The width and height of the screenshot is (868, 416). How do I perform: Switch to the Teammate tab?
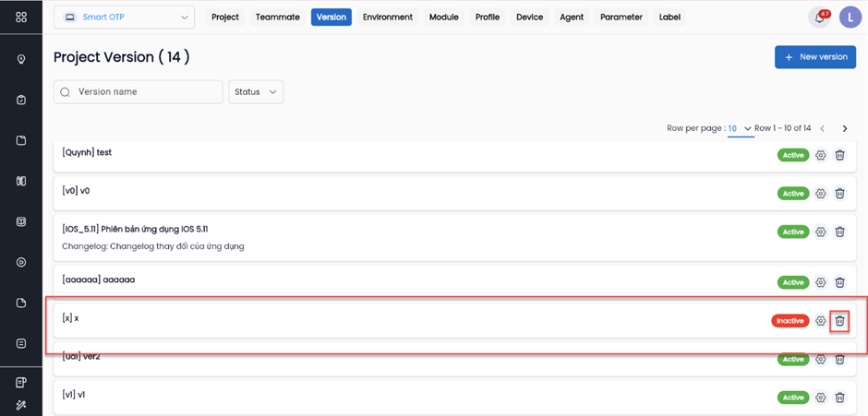277,18
